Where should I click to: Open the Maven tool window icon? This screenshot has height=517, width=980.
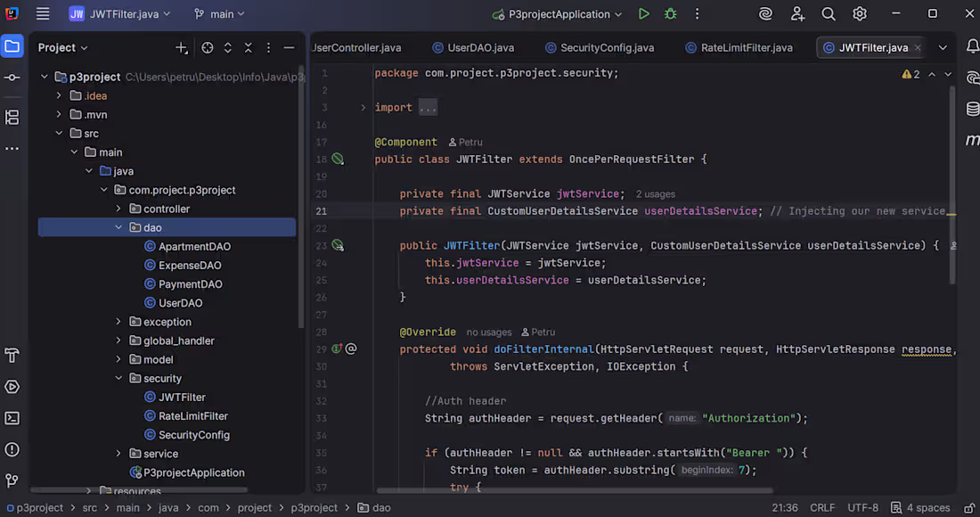pyautogui.click(x=973, y=140)
